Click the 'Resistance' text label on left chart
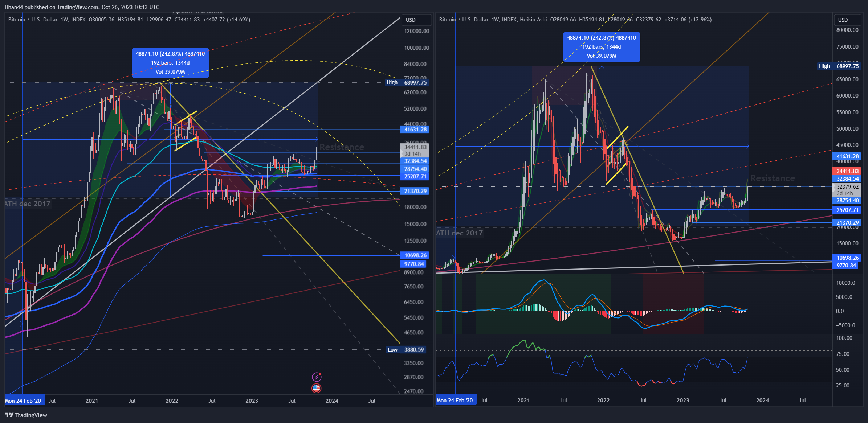Image resolution: width=868 pixels, height=423 pixels. pos(342,147)
